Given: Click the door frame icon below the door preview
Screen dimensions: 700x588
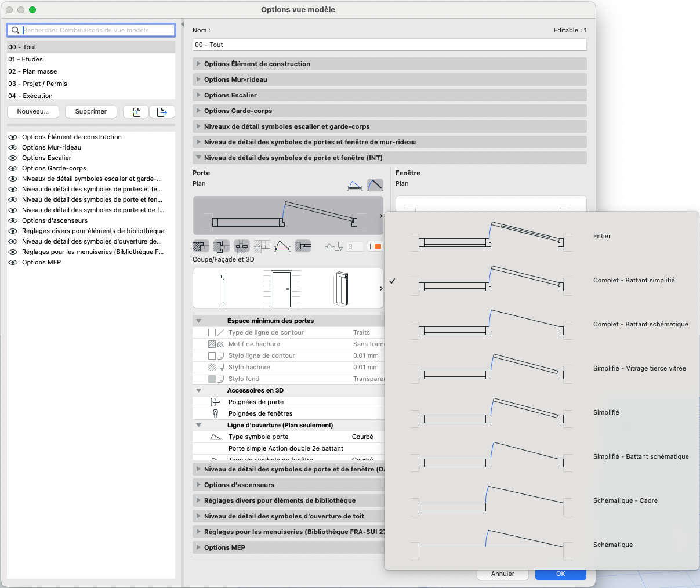Looking at the screenshot, I should tap(222, 246).
